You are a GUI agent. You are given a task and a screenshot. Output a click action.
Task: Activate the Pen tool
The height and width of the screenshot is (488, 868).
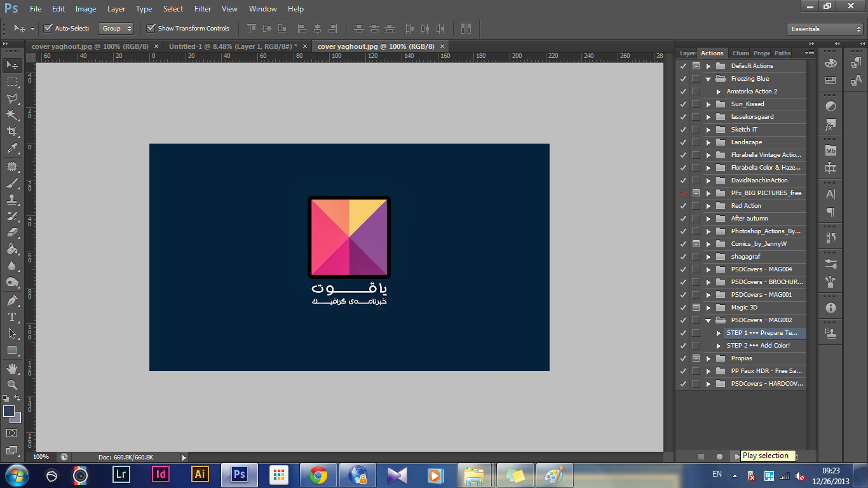tap(11, 300)
